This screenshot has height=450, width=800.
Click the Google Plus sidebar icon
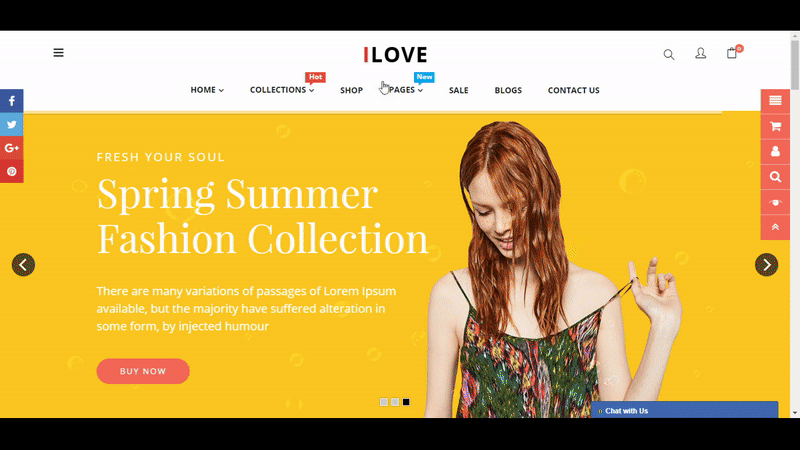click(x=12, y=148)
